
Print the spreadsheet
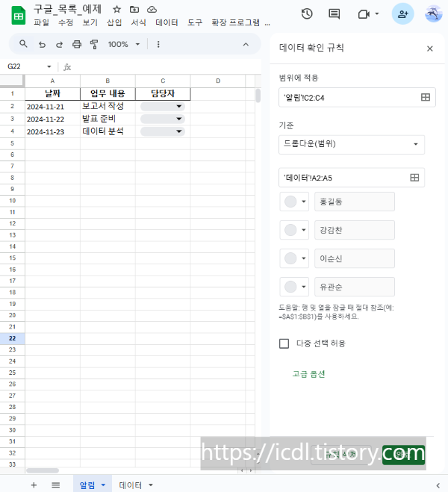coord(77,44)
